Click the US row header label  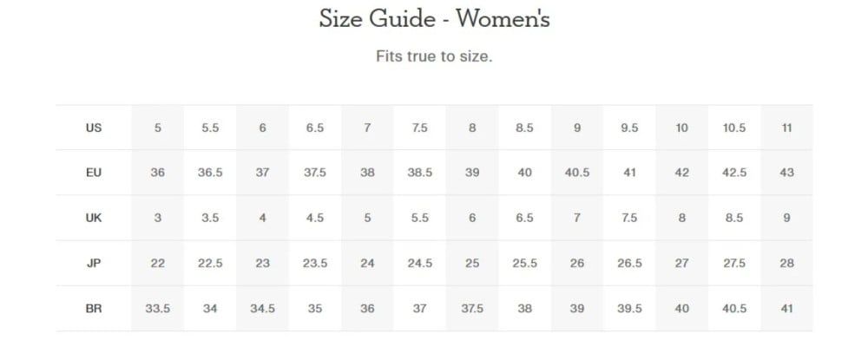(x=94, y=127)
